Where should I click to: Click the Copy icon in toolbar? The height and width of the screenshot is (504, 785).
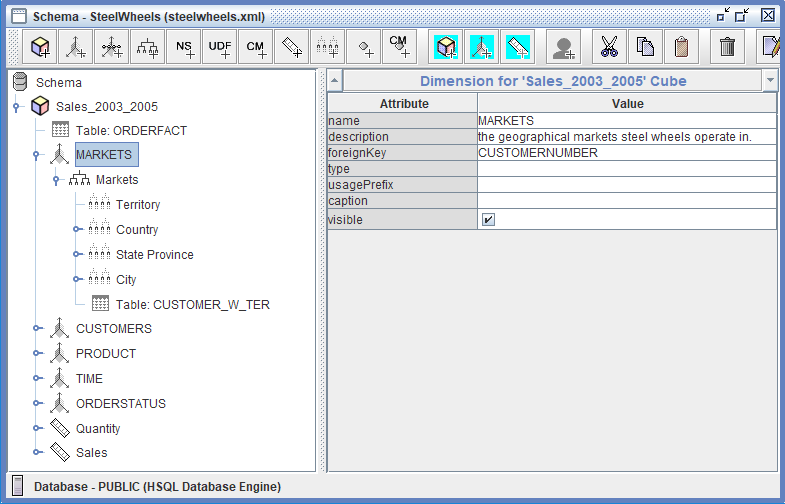pos(645,47)
